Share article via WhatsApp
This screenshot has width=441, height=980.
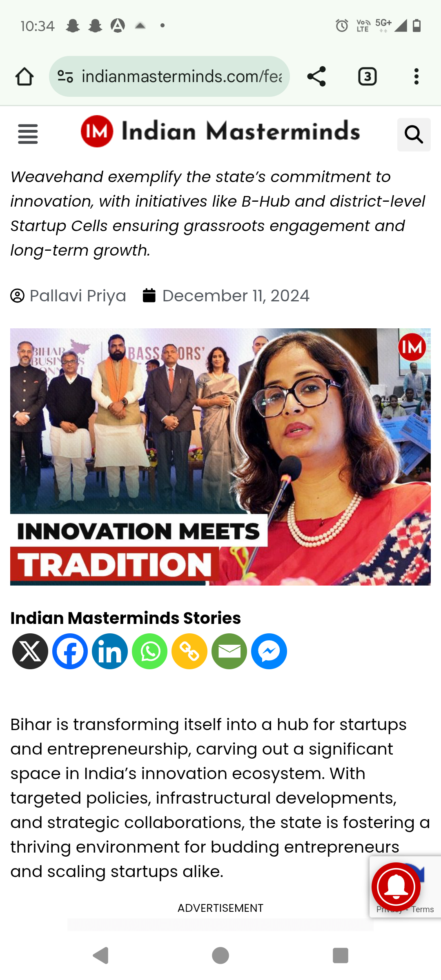pyautogui.click(x=149, y=651)
